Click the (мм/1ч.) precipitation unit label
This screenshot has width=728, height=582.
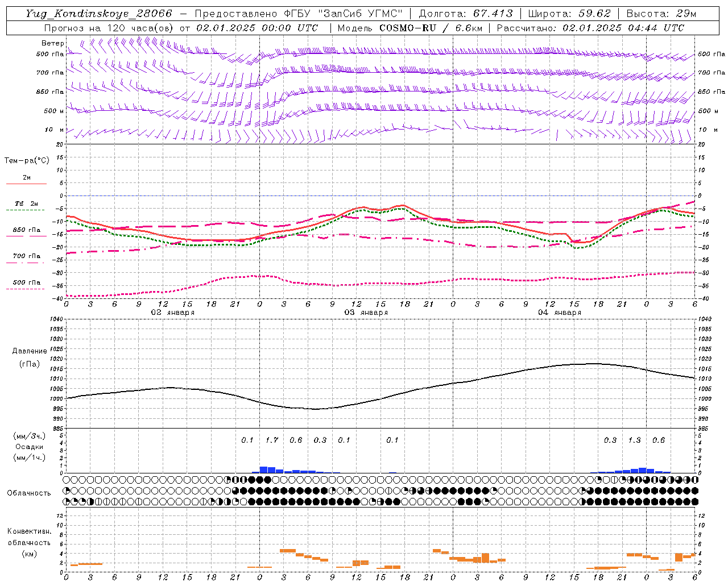tap(29, 458)
